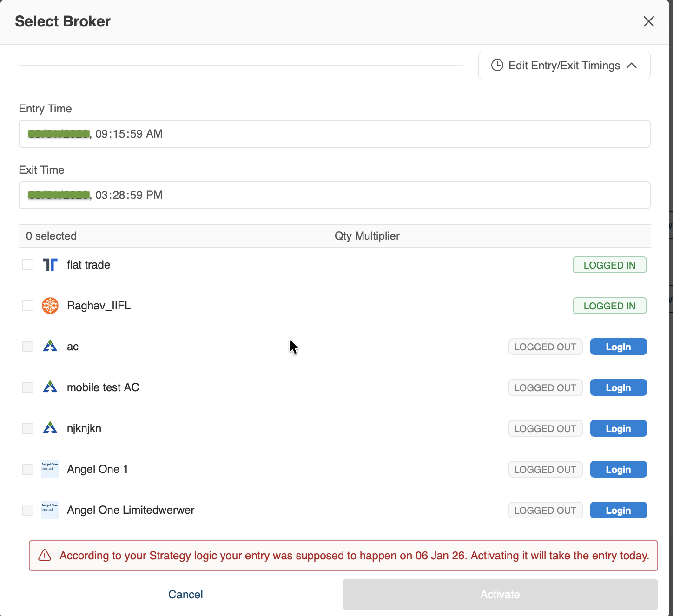Click the Angel One Limitedwerwer logo

point(50,510)
